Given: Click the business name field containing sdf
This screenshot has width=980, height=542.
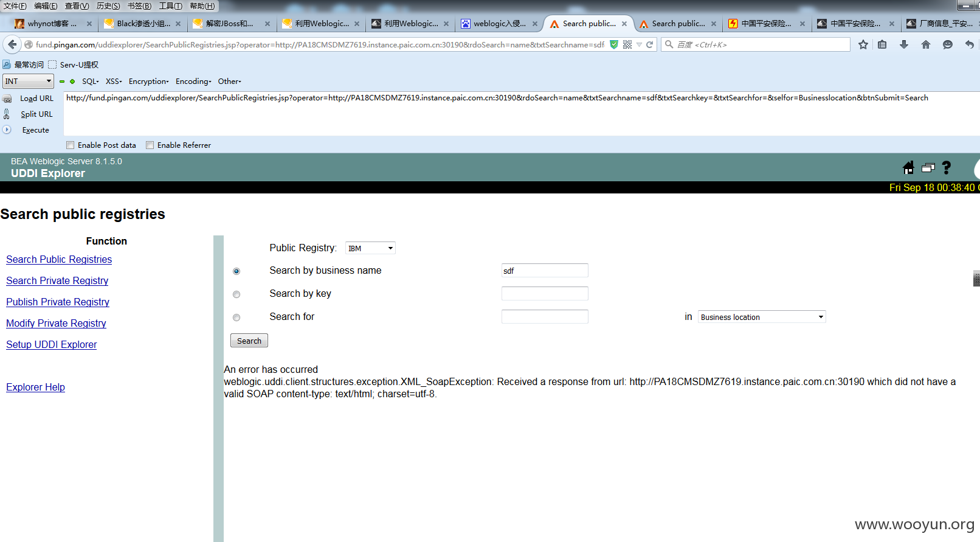Looking at the screenshot, I should 545,271.
